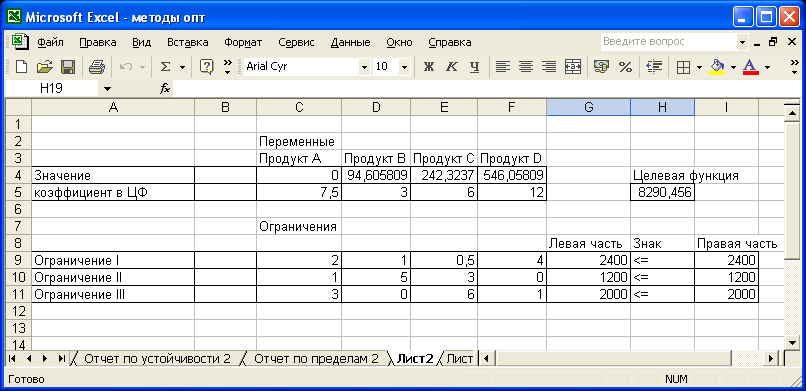This screenshot has height=391, width=806.
Task: Open the Вставка menu
Action: pos(188,42)
